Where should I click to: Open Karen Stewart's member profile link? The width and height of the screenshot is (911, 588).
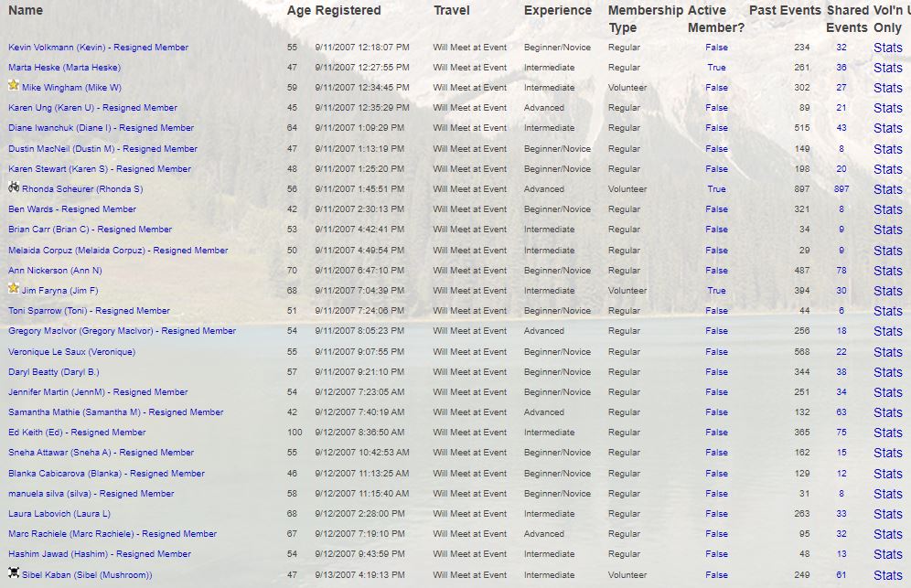tap(100, 169)
